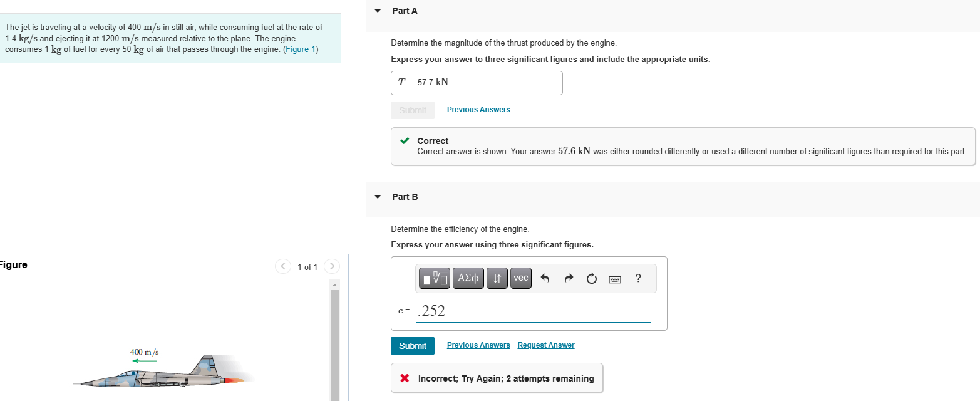Open the subscript/superscript arrows tool
The image size is (980, 401).
point(497,278)
